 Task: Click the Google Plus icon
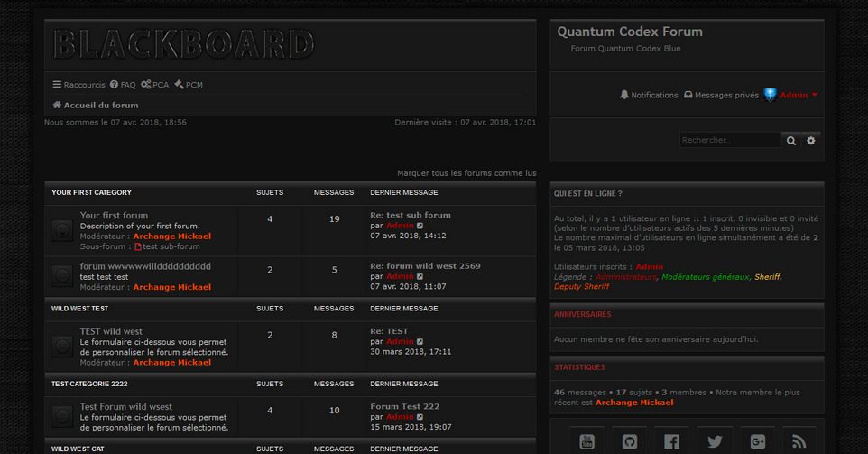click(757, 441)
